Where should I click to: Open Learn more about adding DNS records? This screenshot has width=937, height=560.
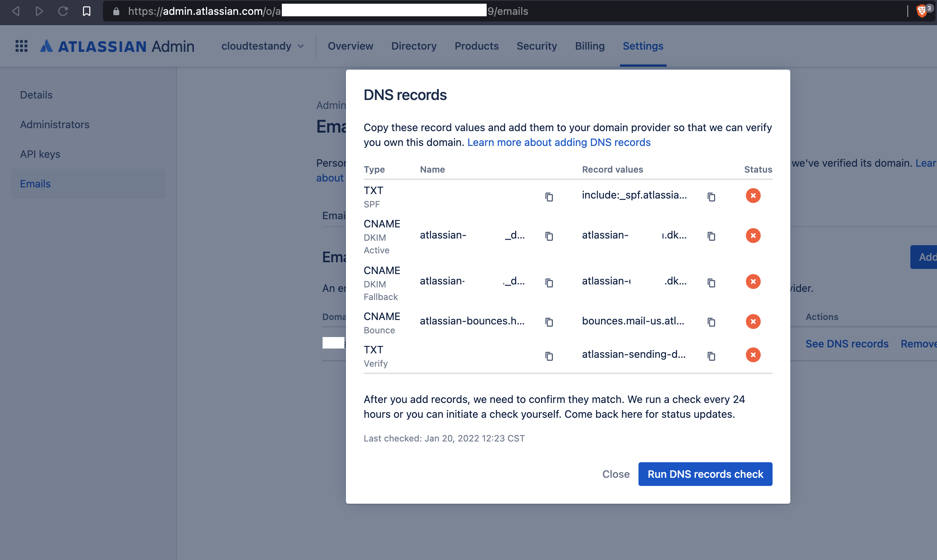(558, 142)
